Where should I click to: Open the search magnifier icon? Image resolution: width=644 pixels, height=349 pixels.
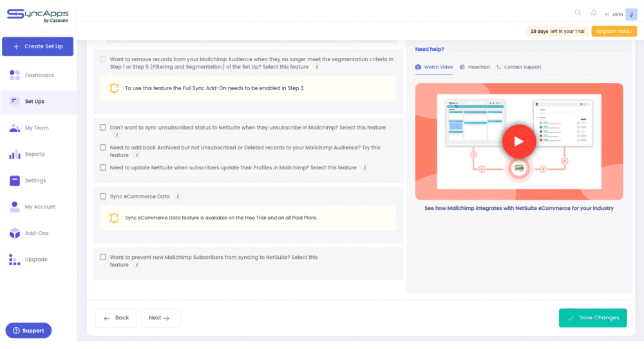pos(578,12)
